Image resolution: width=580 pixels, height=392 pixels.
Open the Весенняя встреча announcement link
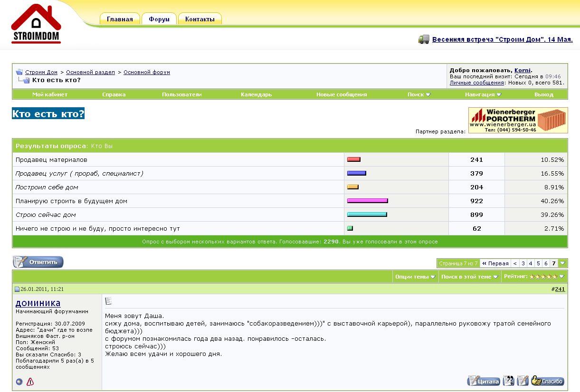[x=503, y=39]
